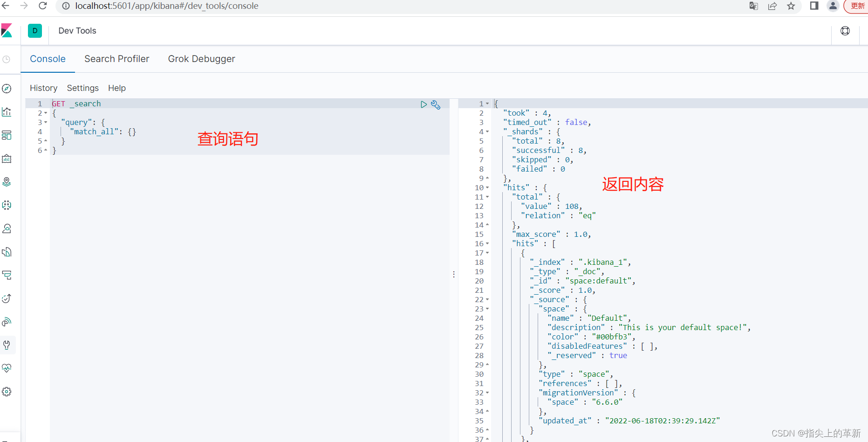Image resolution: width=868 pixels, height=442 pixels.
Task: Click the Kibana logo icon
Action: (7, 31)
